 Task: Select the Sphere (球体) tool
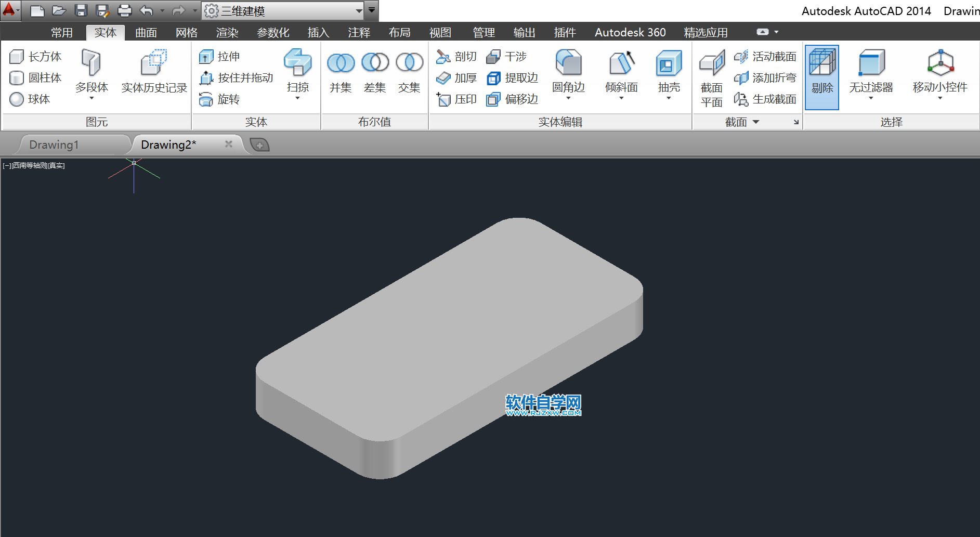(x=30, y=99)
